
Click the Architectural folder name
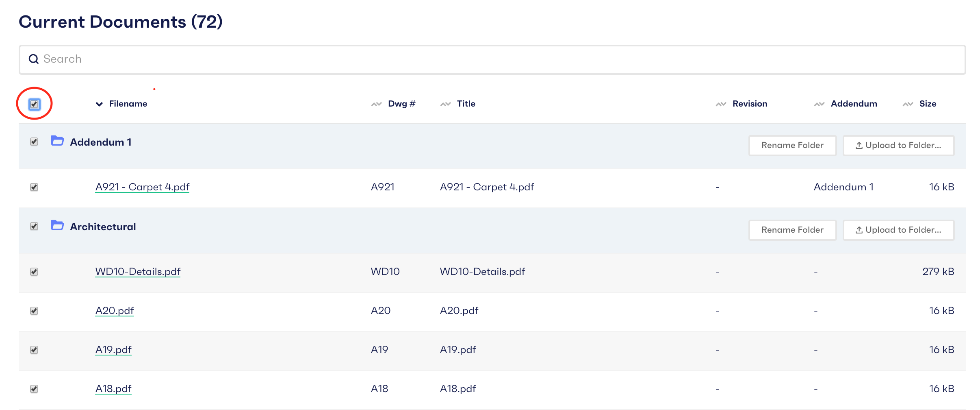tap(103, 227)
